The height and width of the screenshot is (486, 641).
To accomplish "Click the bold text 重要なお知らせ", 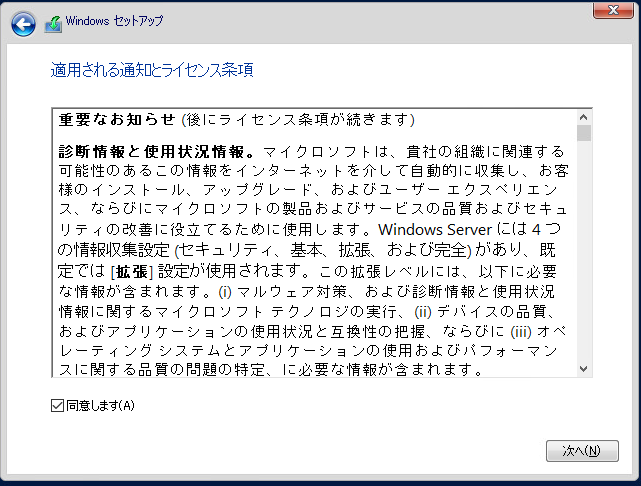I will (117, 120).
